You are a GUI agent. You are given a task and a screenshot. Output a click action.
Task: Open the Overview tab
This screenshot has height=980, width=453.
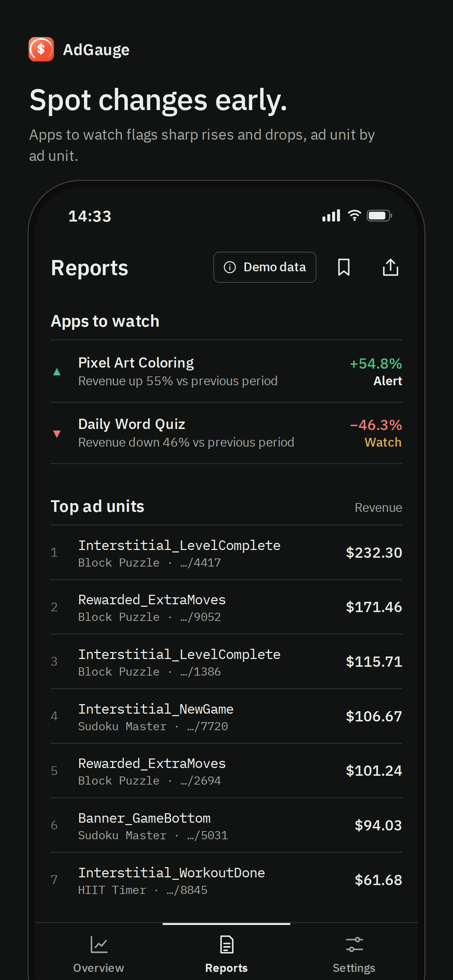tap(99, 954)
